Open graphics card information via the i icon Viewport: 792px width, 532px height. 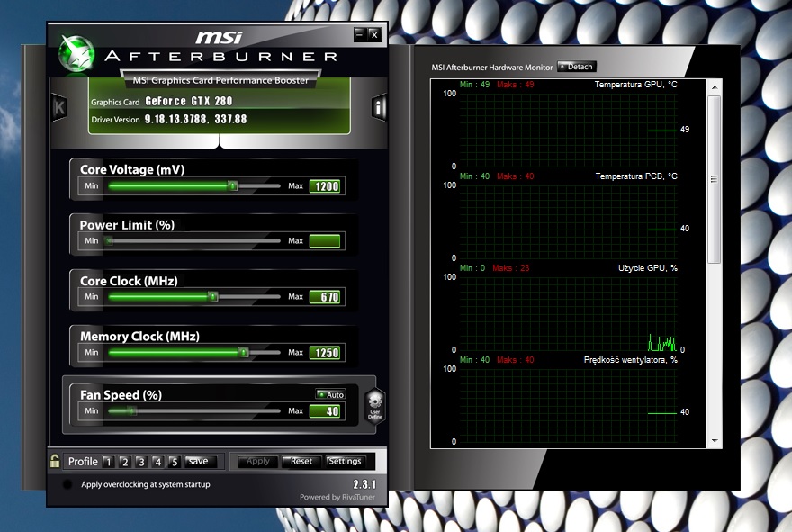(x=379, y=107)
